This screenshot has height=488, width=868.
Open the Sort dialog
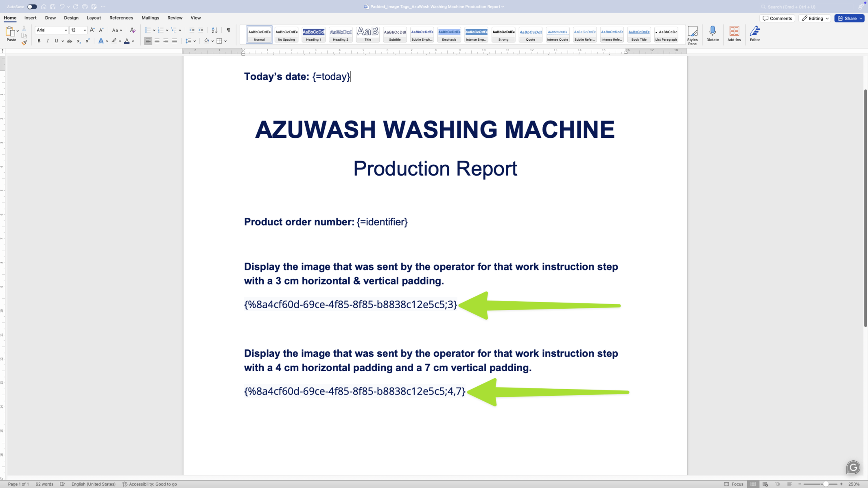214,30
